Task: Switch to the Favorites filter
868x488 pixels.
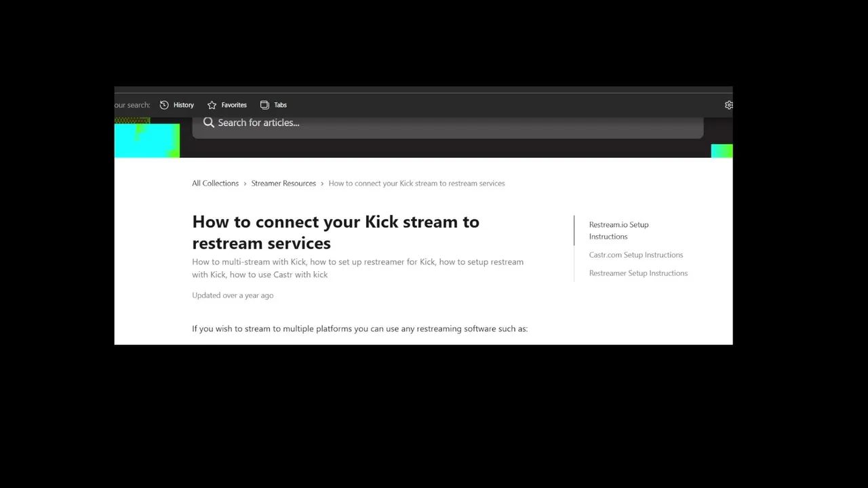Action: [227, 105]
